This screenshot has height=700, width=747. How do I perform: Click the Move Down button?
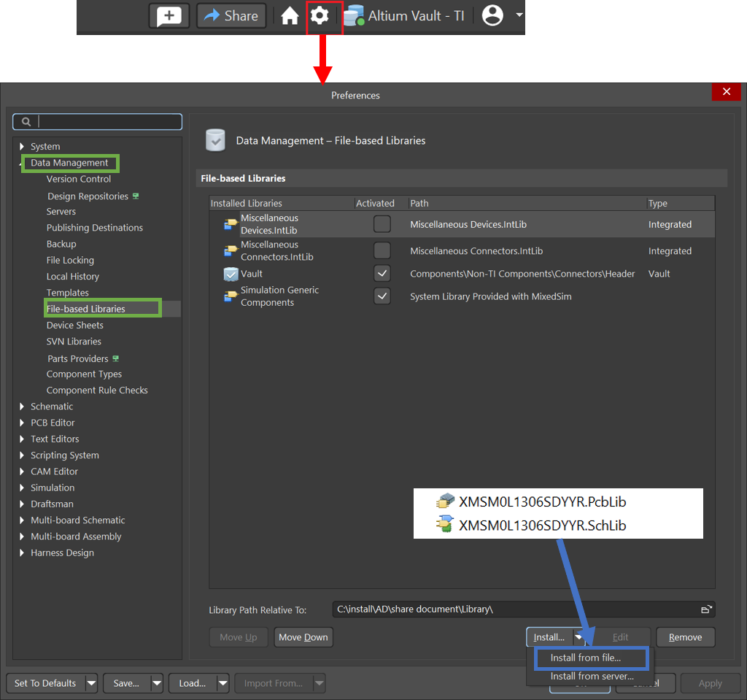pos(303,637)
